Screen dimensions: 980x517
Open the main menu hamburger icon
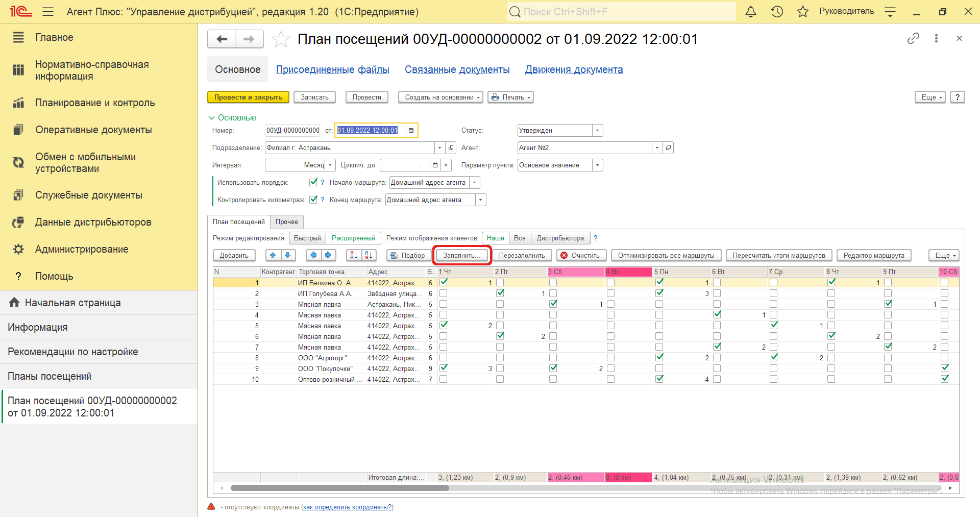click(x=48, y=12)
